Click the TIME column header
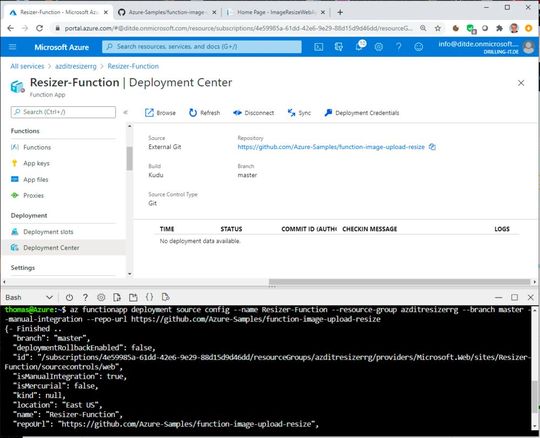 pos(167,229)
